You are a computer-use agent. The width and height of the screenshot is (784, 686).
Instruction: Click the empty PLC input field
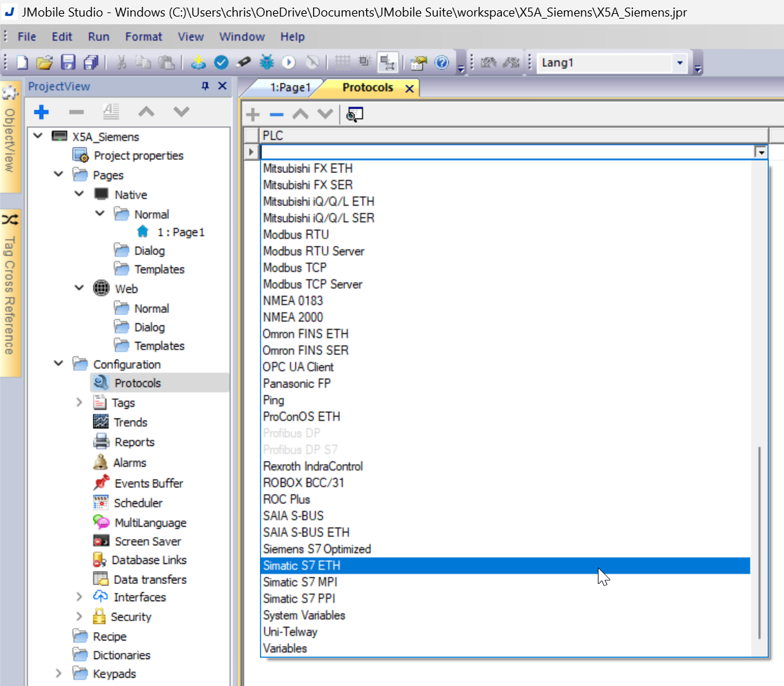click(507, 152)
